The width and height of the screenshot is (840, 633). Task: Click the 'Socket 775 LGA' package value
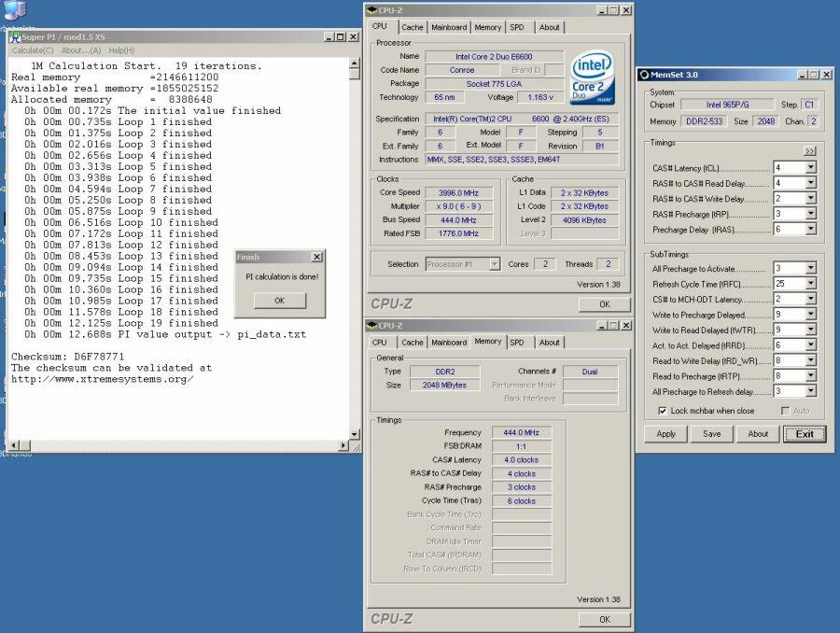[494, 84]
